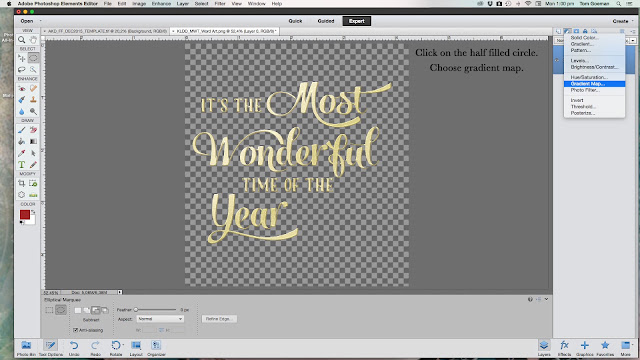The width and height of the screenshot is (640, 360).
Task: Choose Gradient Map from the menu
Action: click(x=594, y=84)
